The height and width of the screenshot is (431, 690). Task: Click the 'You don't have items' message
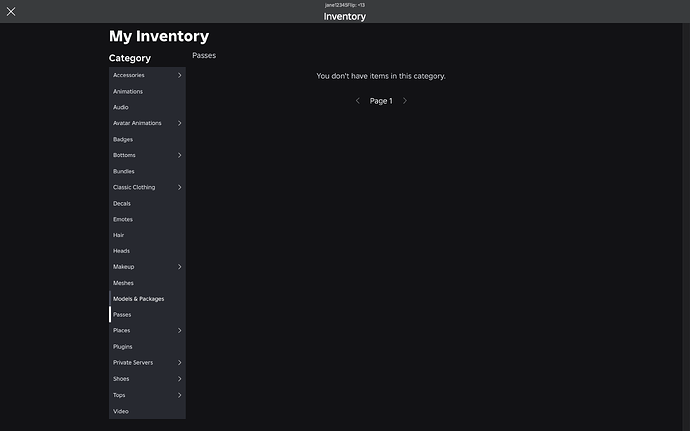coord(381,76)
